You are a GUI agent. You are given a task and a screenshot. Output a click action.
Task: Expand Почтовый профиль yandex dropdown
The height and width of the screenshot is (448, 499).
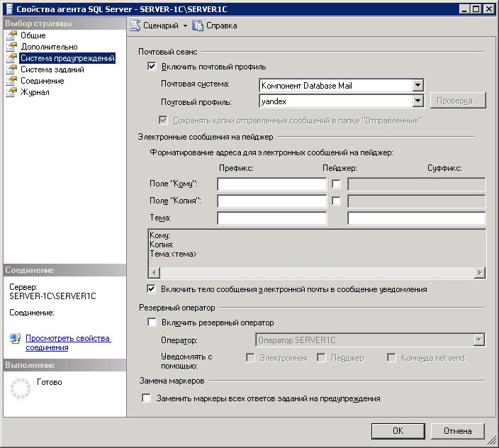point(417,101)
